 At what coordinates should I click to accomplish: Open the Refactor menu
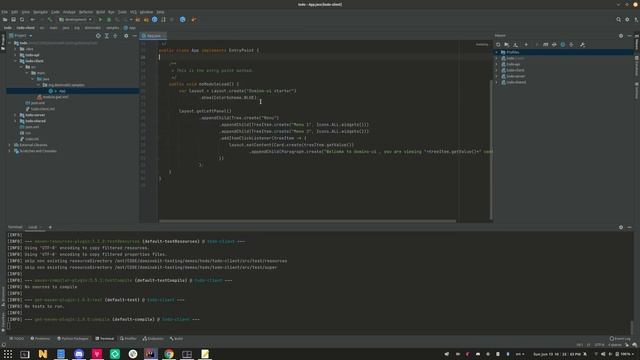point(86,12)
